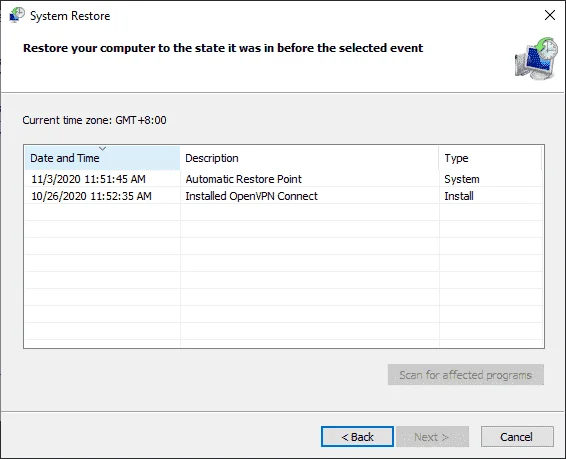
Task: Select the 11/3/2020 11:51:45 AM row
Action: click(284, 179)
